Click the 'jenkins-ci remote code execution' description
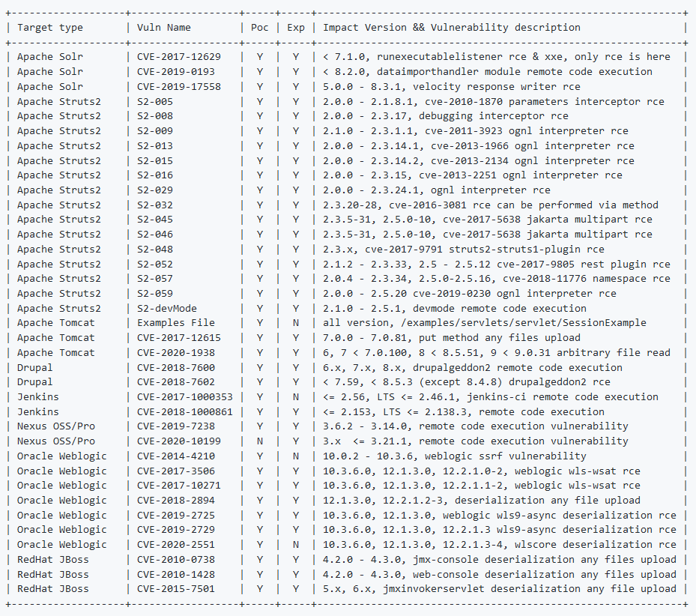This screenshot has height=616, width=696. coord(563,397)
